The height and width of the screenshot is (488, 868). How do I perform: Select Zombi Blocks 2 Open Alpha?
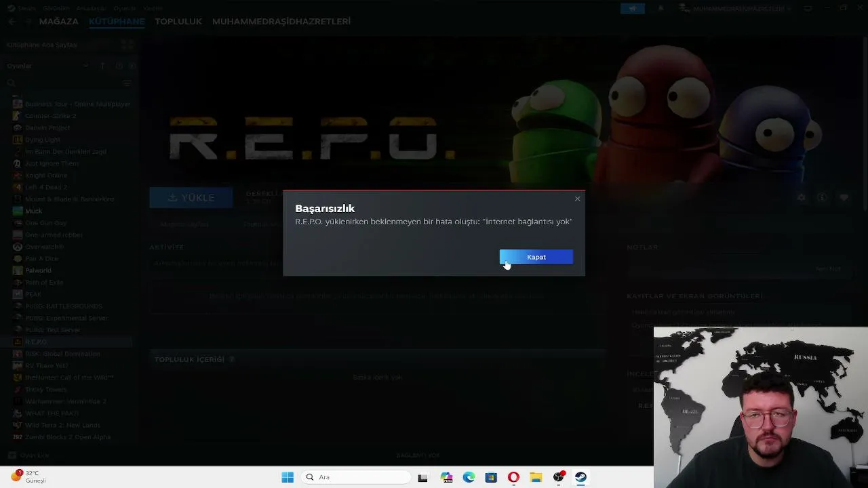(62, 437)
